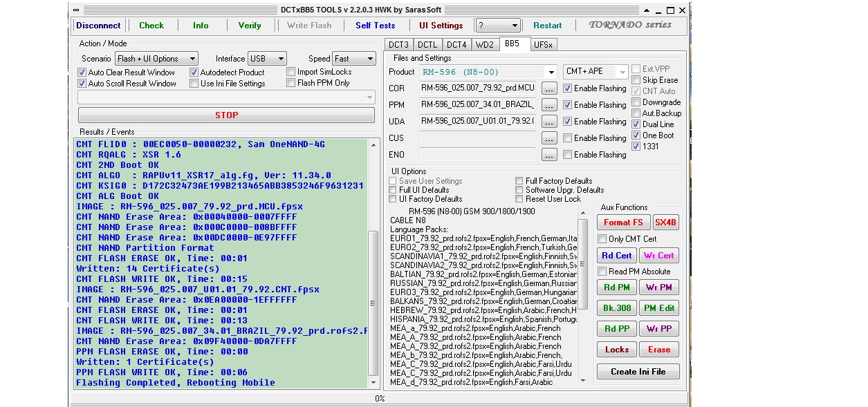Toggle PPM Enable Flashing checkbox
This screenshot has width=868, height=407.
click(x=567, y=105)
